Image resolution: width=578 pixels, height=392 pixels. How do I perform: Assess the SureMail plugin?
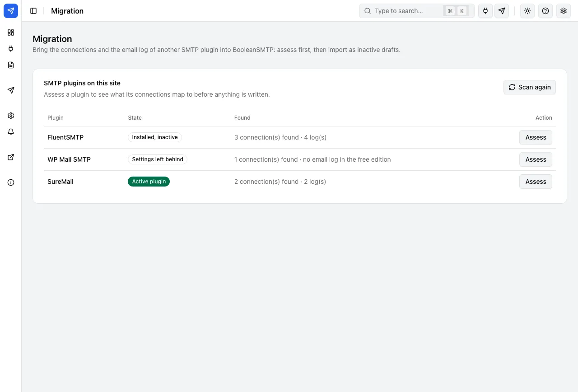[x=536, y=182]
